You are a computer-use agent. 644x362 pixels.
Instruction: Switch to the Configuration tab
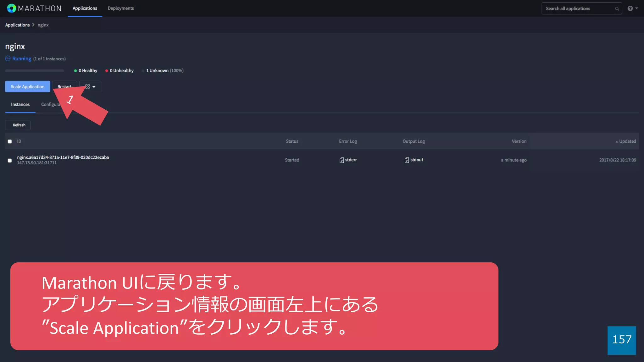[x=50, y=104]
